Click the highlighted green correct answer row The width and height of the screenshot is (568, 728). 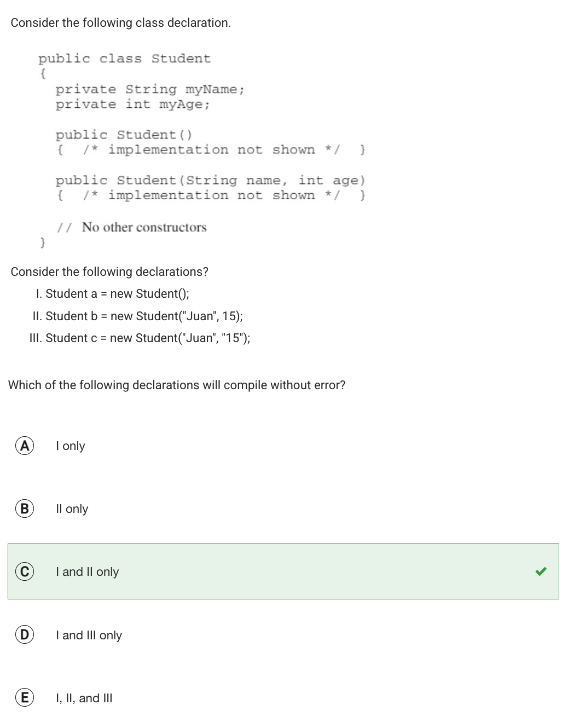(283, 571)
